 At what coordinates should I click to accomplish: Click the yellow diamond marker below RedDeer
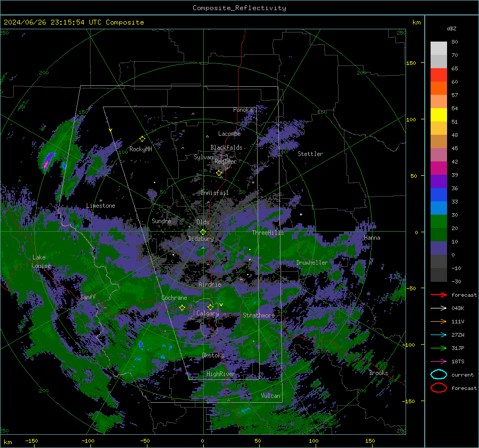point(219,173)
